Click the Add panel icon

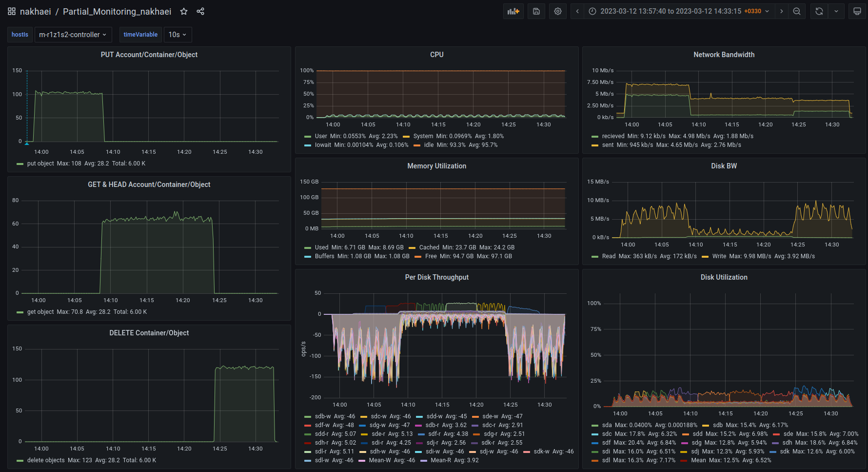513,11
